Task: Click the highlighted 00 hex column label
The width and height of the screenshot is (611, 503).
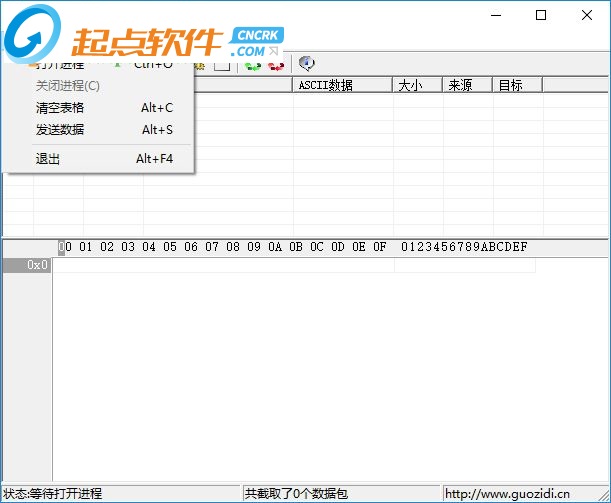Action: point(65,247)
